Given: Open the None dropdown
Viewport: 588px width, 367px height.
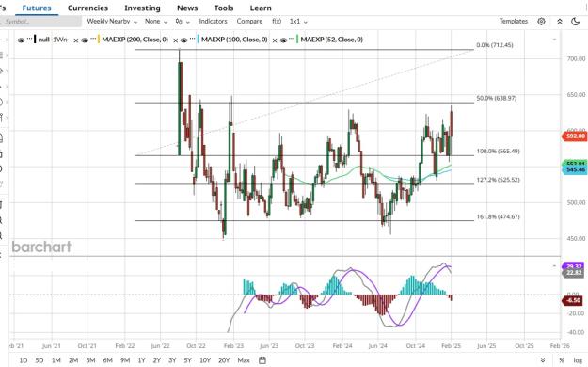Looking at the screenshot, I should click(x=156, y=22).
